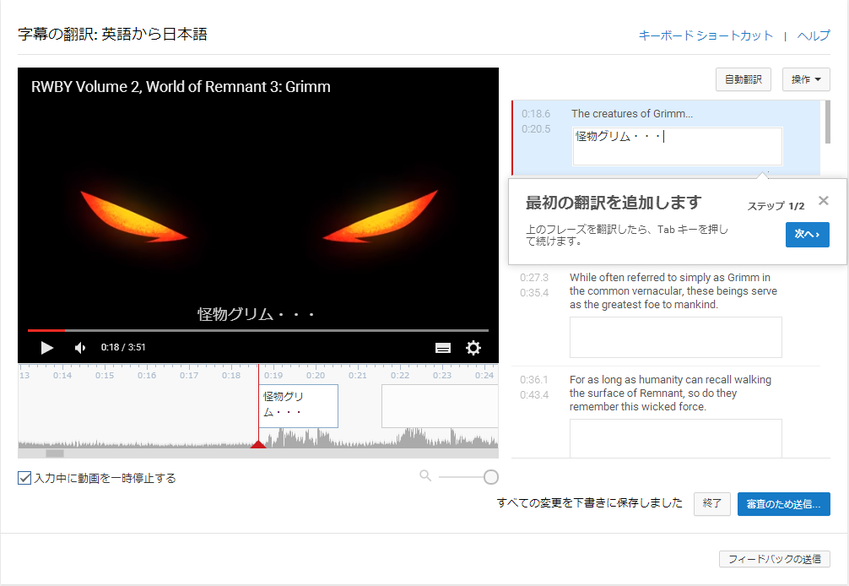Click the 0:20.5 end timestamp
The width and height of the screenshot is (849, 586).
point(535,129)
